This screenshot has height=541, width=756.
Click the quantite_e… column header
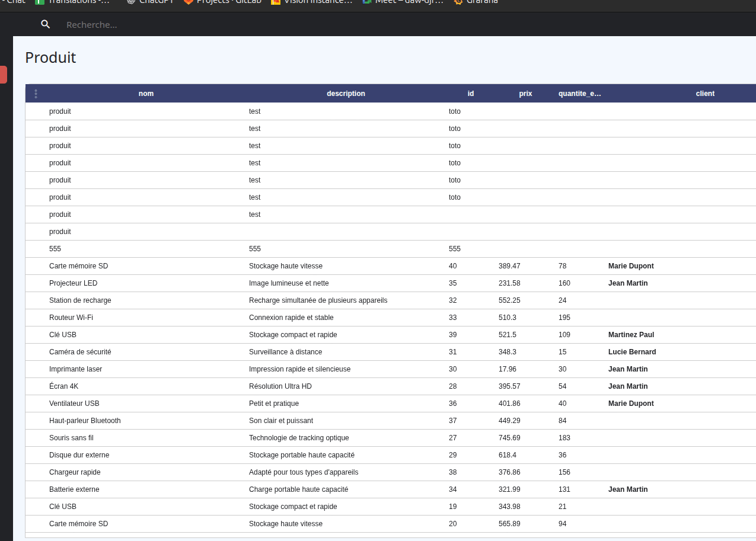coord(579,94)
